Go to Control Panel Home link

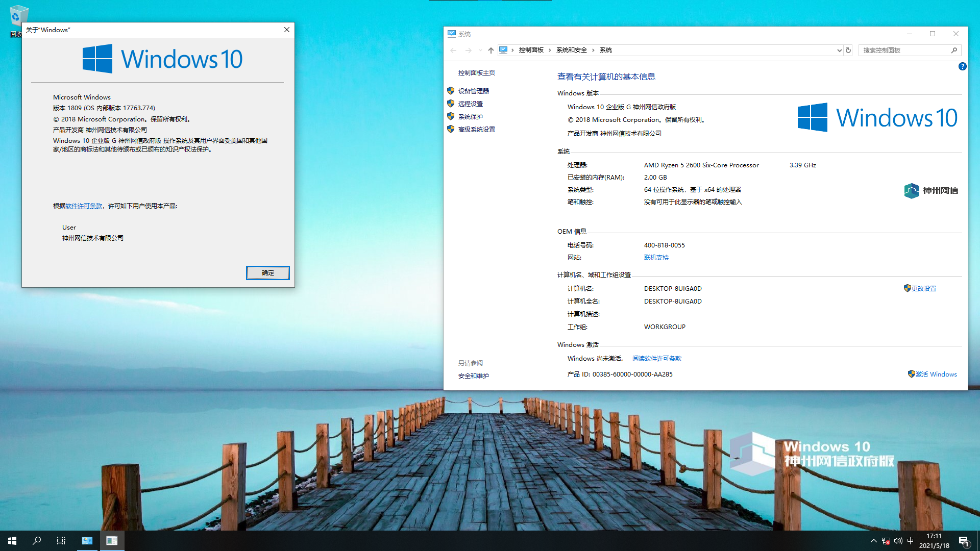tap(476, 72)
